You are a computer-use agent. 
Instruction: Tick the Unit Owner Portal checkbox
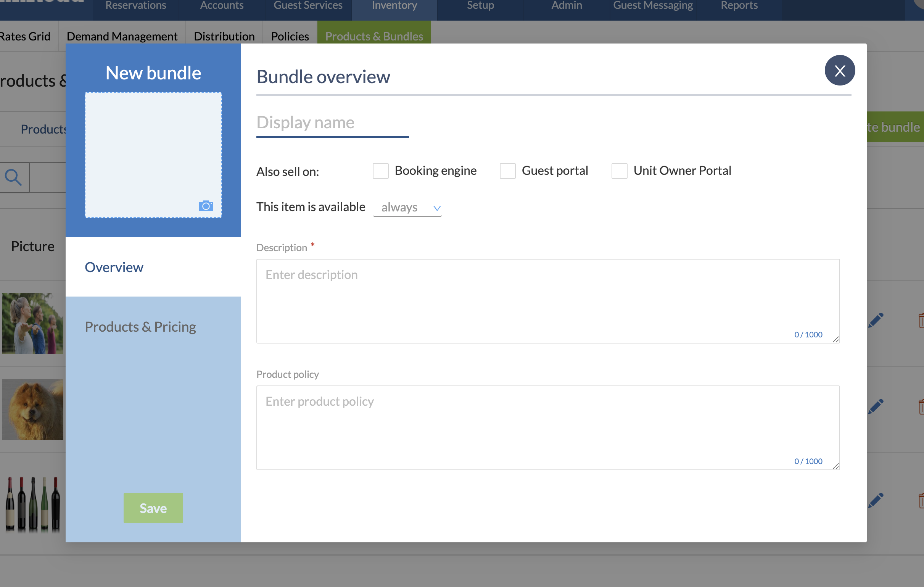click(619, 171)
